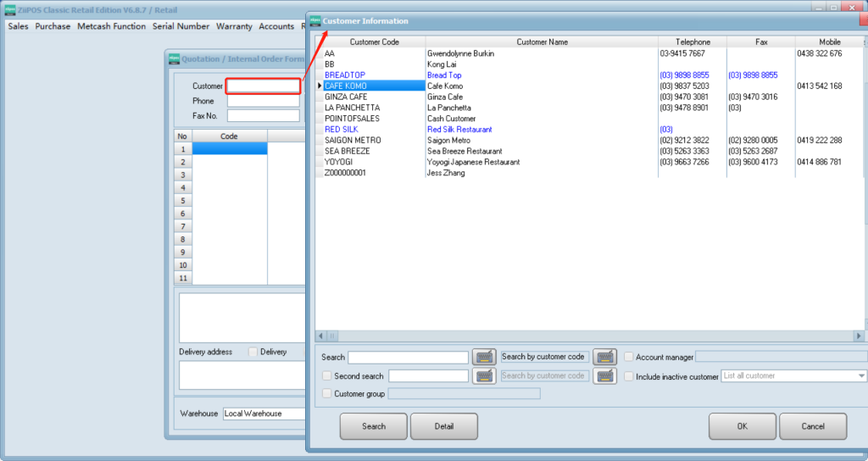Open the Purchase menu
Screen dimensions: 868x461
click(53, 26)
